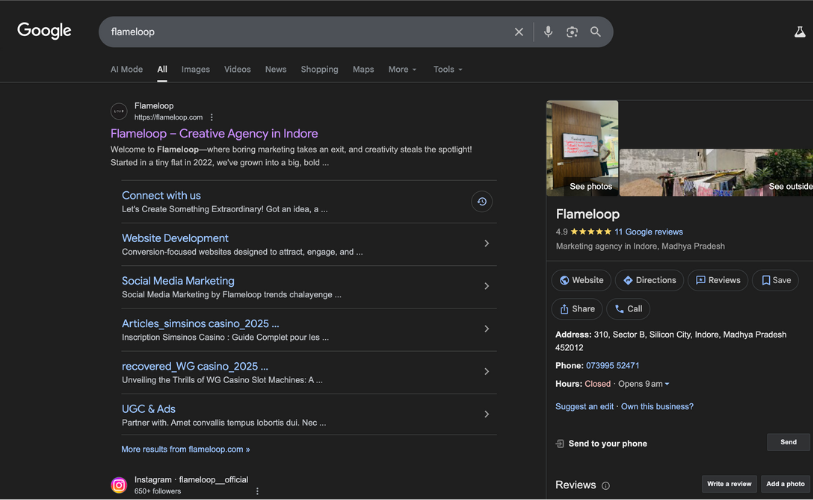
Task: Click into the flameloop search field
Action: click(300, 32)
